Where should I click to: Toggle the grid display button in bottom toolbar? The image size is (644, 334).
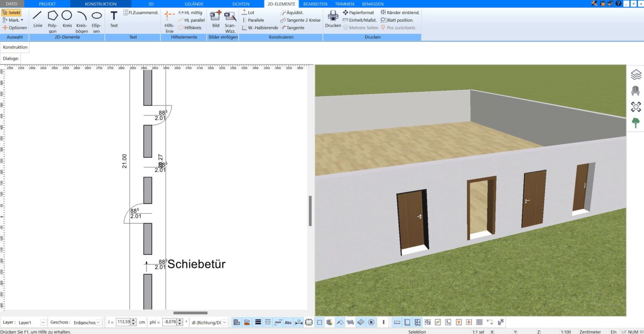click(x=479, y=322)
